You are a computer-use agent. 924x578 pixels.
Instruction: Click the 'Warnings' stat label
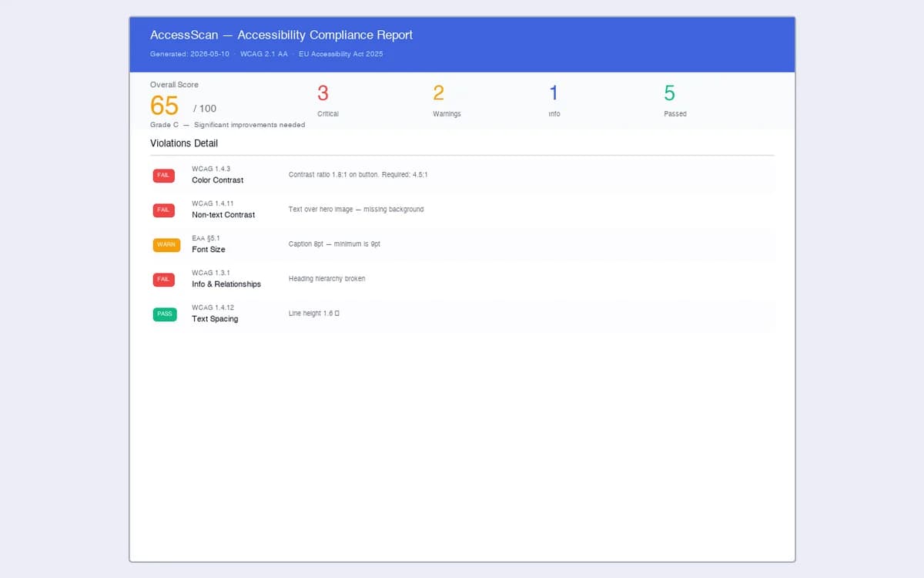pos(447,114)
